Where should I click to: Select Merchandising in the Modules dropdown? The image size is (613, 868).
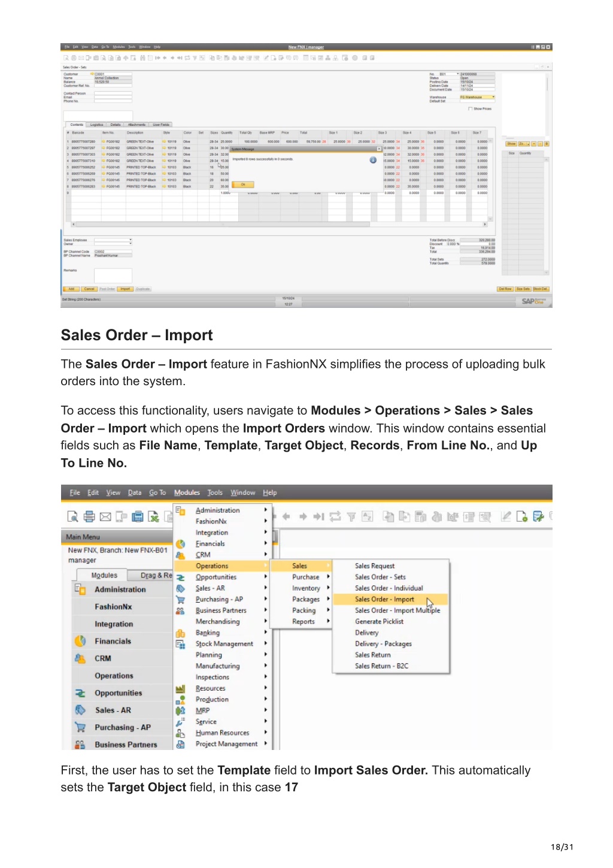point(217,621)
